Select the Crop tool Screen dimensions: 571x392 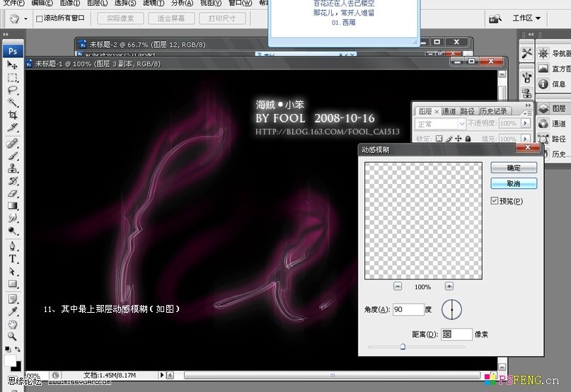coord(12,115)
